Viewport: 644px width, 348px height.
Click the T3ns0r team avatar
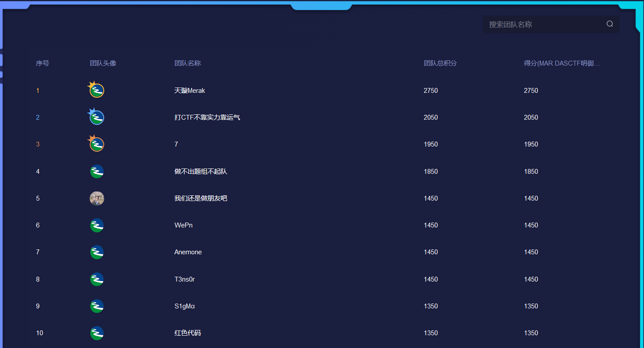point(96,279)
